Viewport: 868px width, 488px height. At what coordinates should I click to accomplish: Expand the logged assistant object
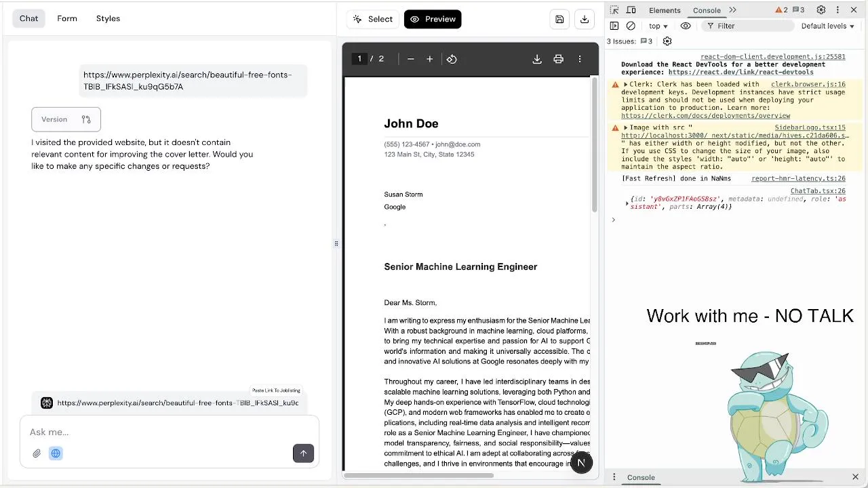pos(627,203)
